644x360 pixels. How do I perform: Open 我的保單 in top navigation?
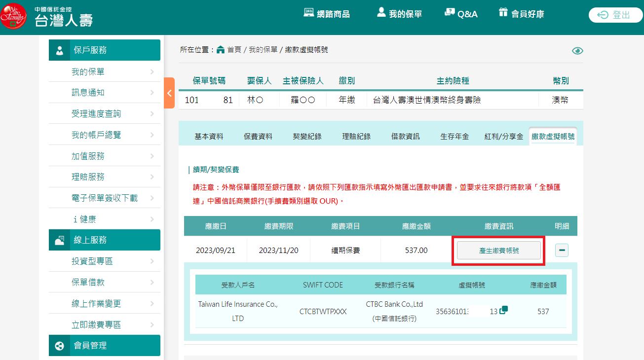399,14
